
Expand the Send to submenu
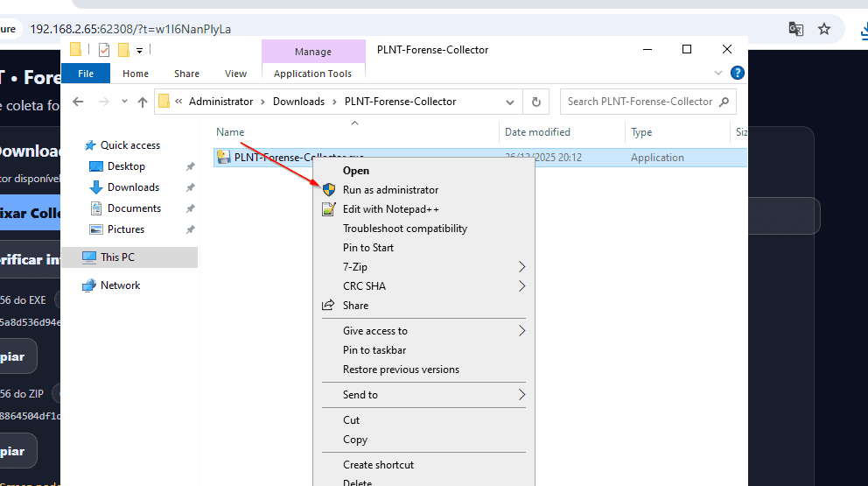click(522, 395)
